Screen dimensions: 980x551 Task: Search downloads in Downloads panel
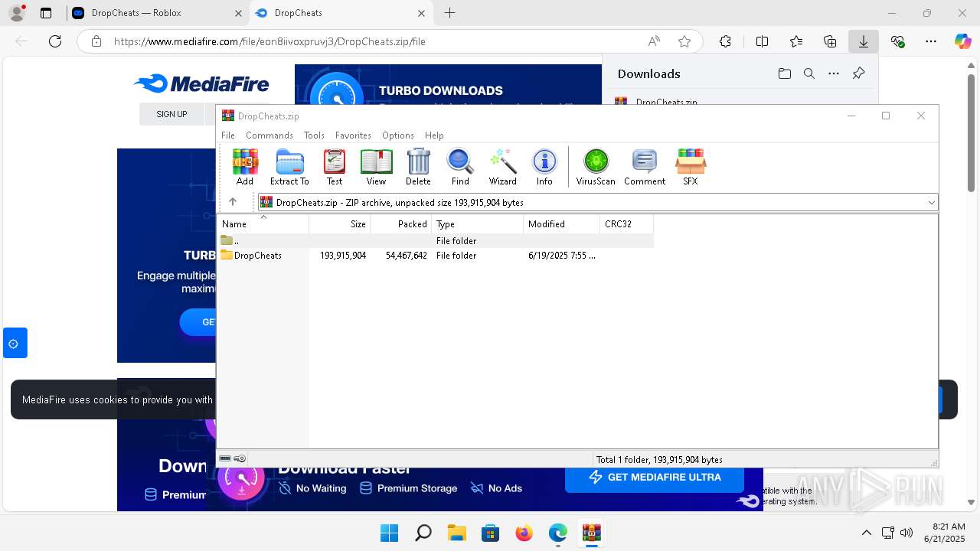click(809, 73)
